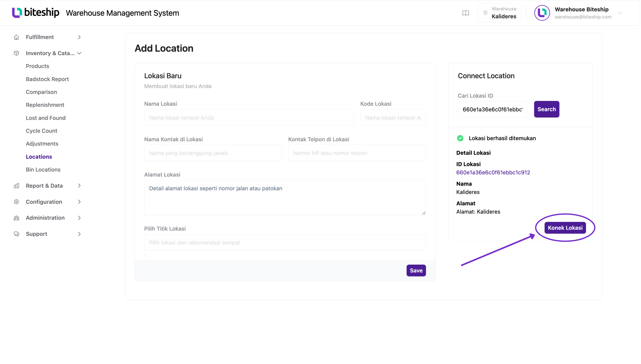641x364 pixels.
Task: Click the Alamat Lokasi text area
Action: coord(285,198)
